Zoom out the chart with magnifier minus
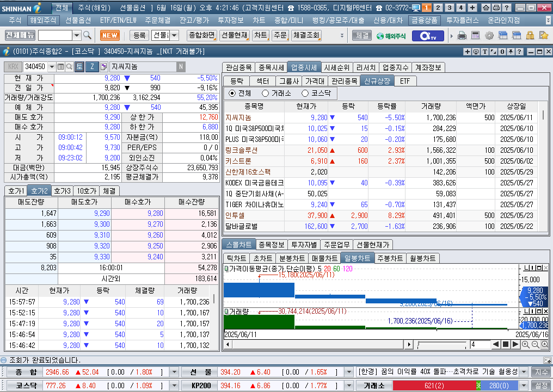This screenshot has width=553, height=392. [x=535, y=345]
